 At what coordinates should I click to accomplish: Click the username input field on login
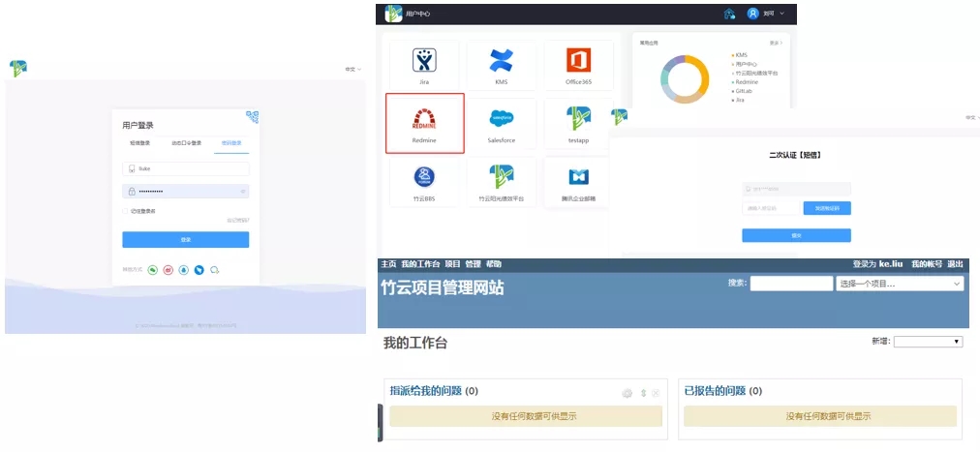(x=186, y=168)
